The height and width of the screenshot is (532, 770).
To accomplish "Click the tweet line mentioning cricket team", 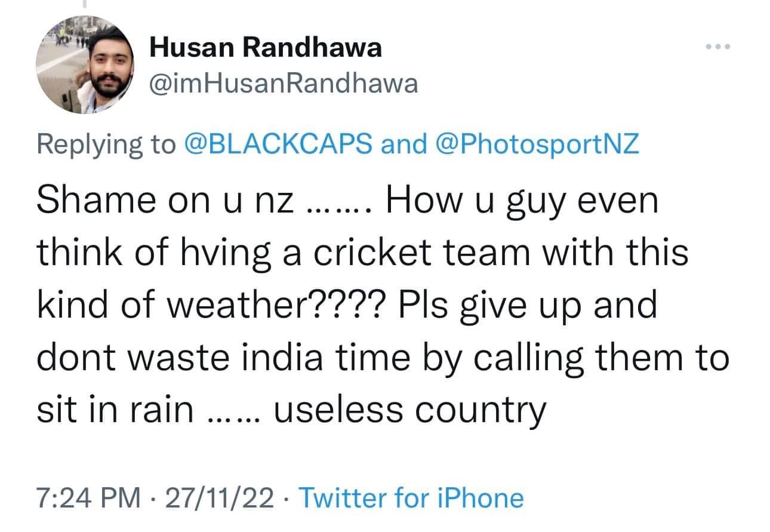I will (x=362, y=253).
